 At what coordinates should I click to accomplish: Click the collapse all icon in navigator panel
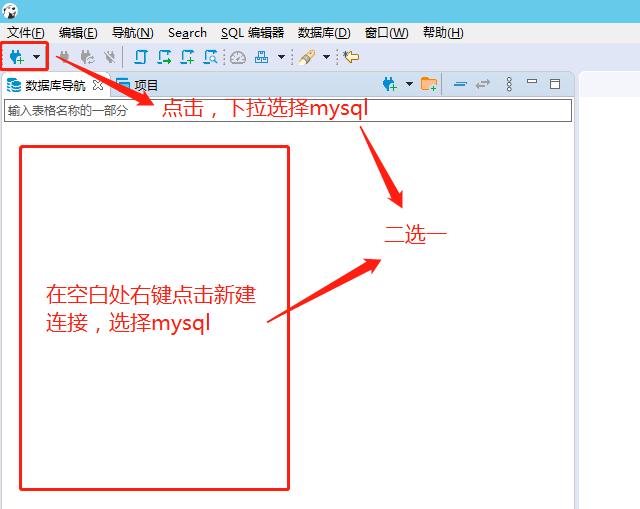point(460,84)
